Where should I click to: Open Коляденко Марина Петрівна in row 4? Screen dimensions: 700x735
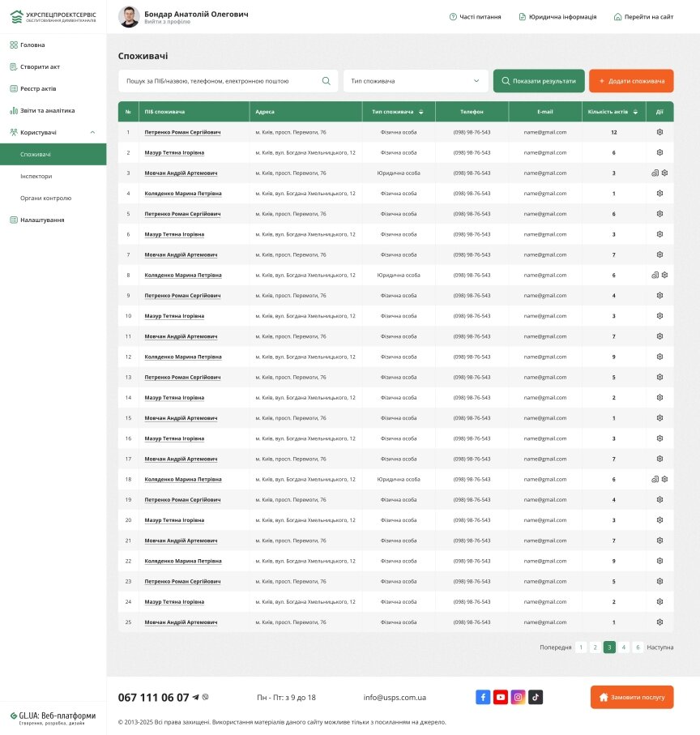tap(183, 193)
